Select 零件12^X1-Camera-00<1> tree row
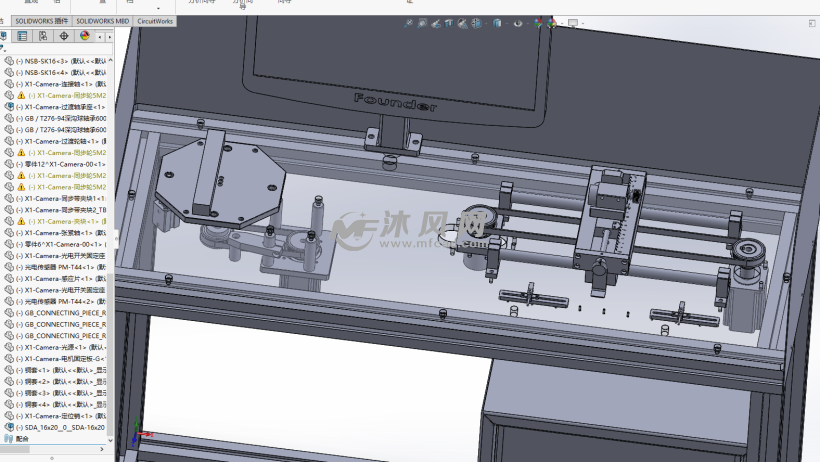Image resolution: width=820 pixels, height=462 pixels. click(x=61, y=164)
